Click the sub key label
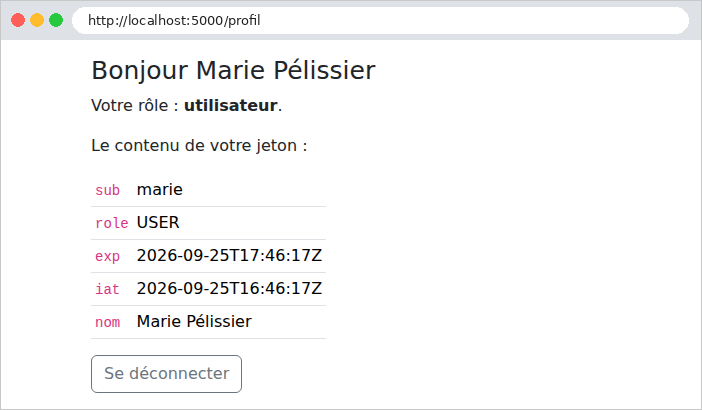This screenshot has width=702, height=410. (x=107, y=190)
